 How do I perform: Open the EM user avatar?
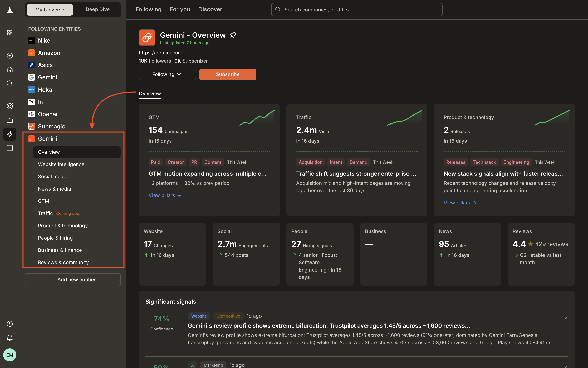[10, 355]
